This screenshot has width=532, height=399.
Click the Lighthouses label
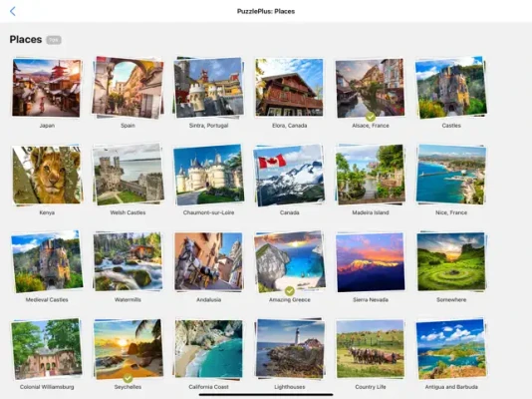pyautogui.click(x=289, y=387)
